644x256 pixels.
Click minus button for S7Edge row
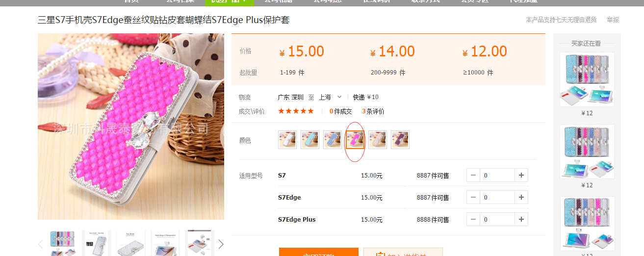[x=473, y=197]
